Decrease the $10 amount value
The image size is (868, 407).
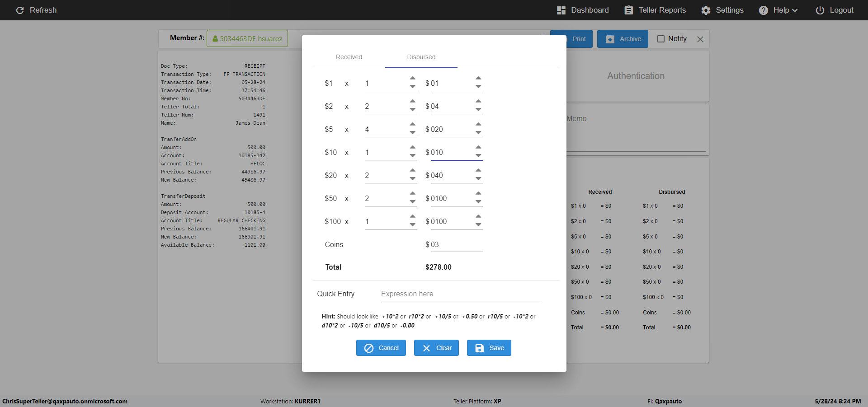click(x=478, y=155)
